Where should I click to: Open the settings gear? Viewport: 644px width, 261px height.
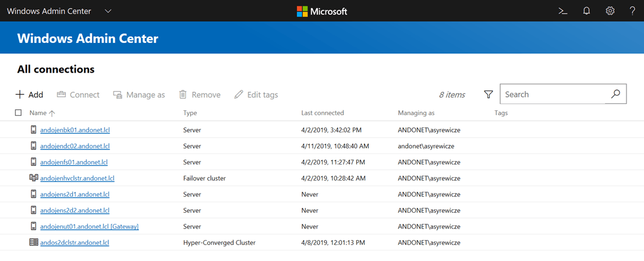click(x=610, y=11)
